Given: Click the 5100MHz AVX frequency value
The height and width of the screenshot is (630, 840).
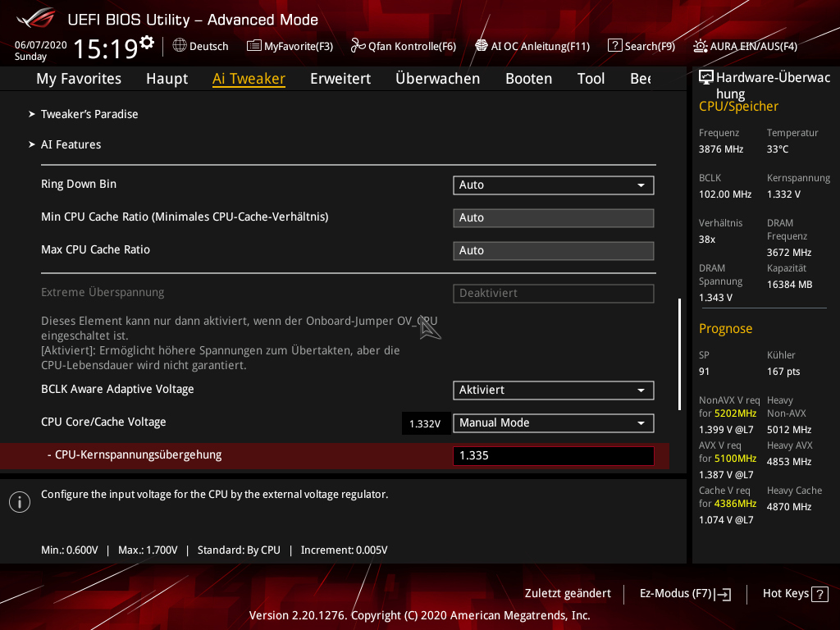Looking at the screenshot, I should [735, 459].
